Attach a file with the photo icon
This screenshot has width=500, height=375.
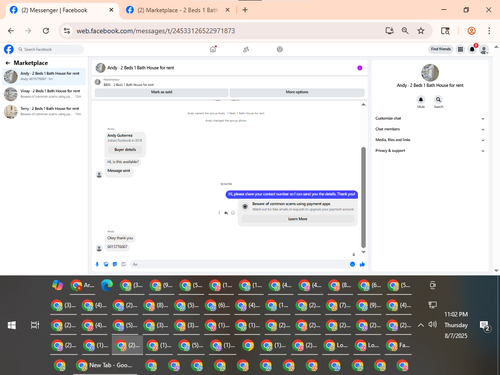106,264
